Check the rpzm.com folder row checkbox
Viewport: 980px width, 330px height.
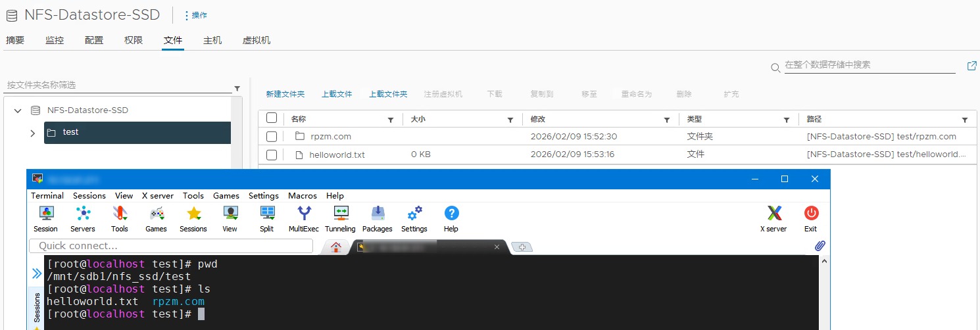click(x=272, y=137)
